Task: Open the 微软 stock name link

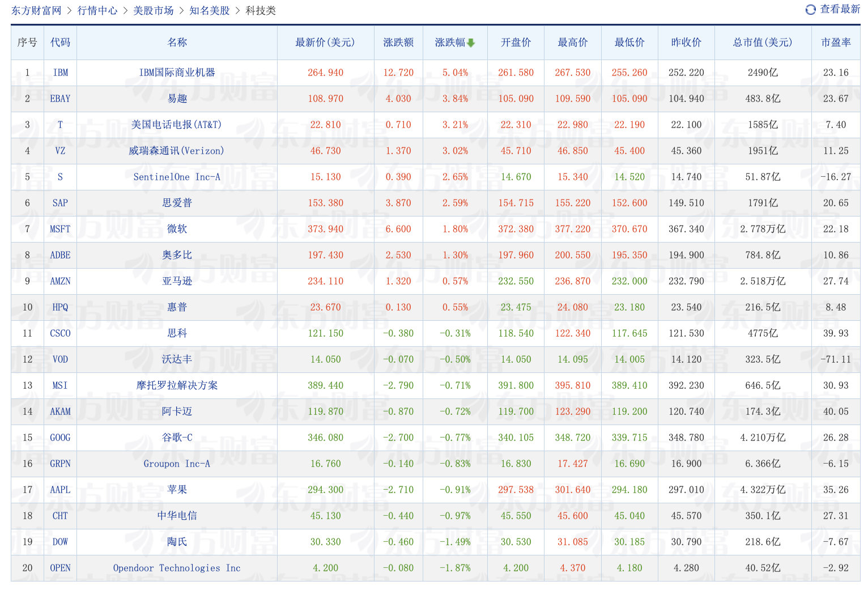Action: click(x=177, y=229)
